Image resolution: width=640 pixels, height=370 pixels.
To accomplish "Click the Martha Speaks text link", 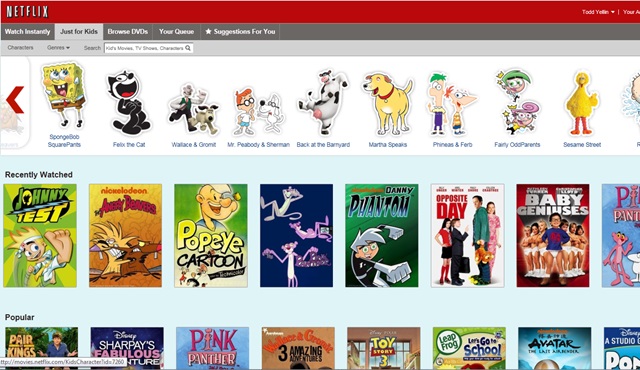I will coord(388,144).
